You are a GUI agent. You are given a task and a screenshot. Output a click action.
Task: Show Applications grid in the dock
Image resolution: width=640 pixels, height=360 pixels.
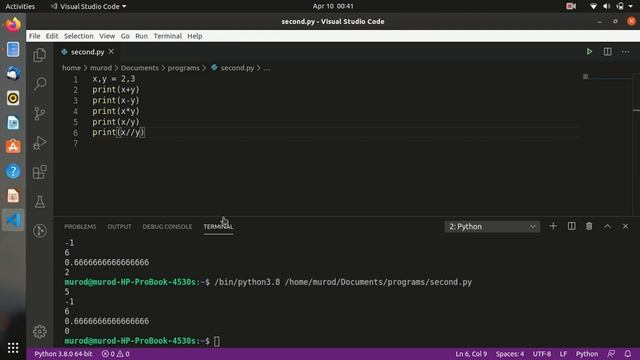coord(13,347)
